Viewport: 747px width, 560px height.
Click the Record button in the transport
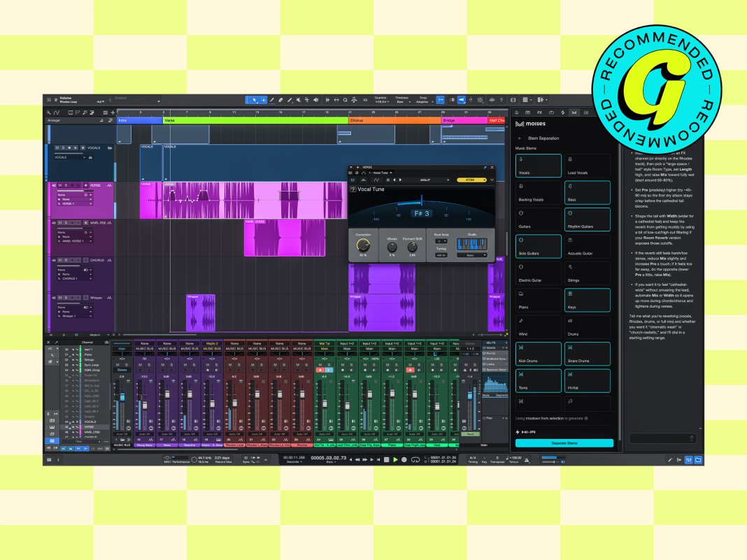coord(404,459)
